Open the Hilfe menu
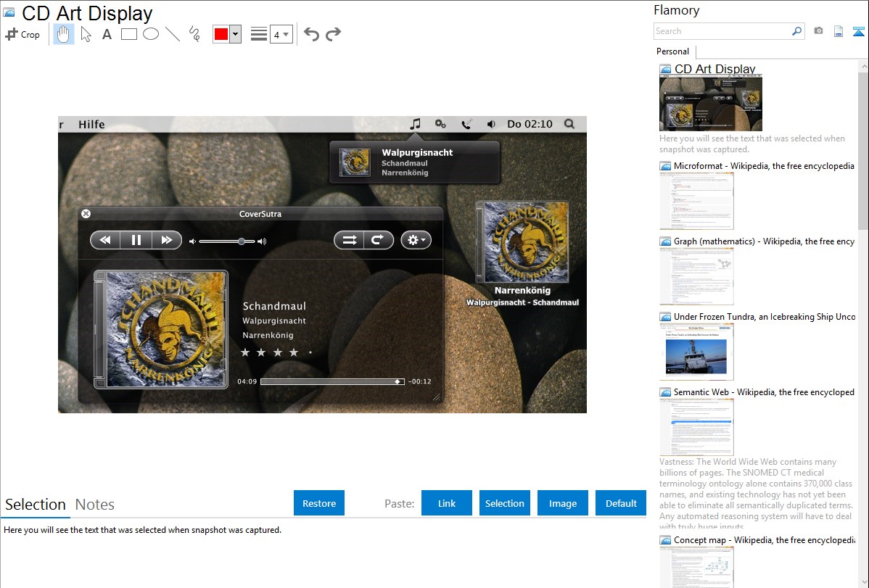 [x=91, y=124]
